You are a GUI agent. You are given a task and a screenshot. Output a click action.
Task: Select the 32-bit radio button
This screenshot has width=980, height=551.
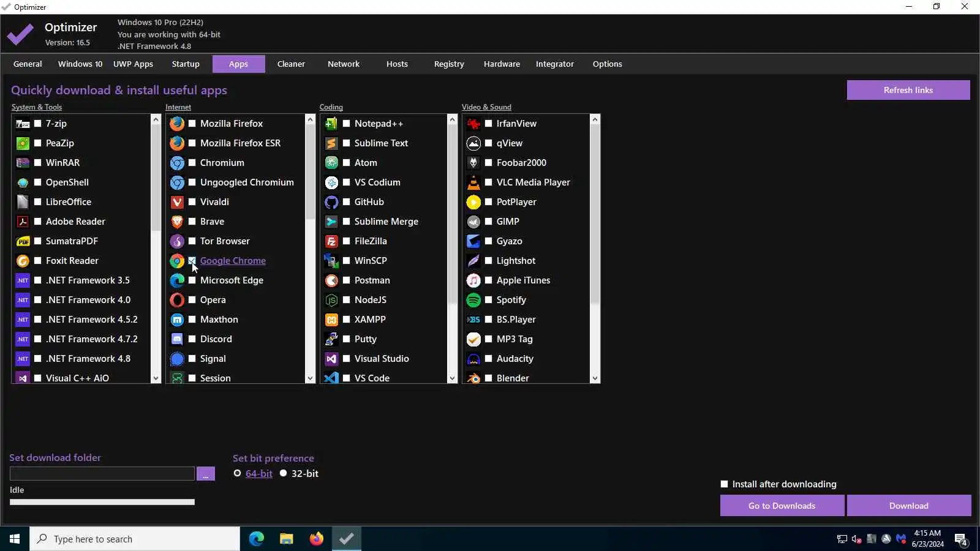(283, 473)
